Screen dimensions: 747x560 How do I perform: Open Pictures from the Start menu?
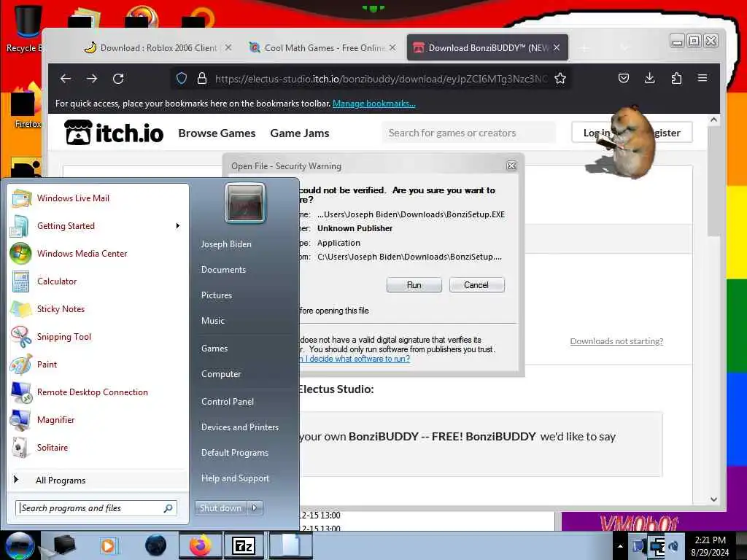216,295
